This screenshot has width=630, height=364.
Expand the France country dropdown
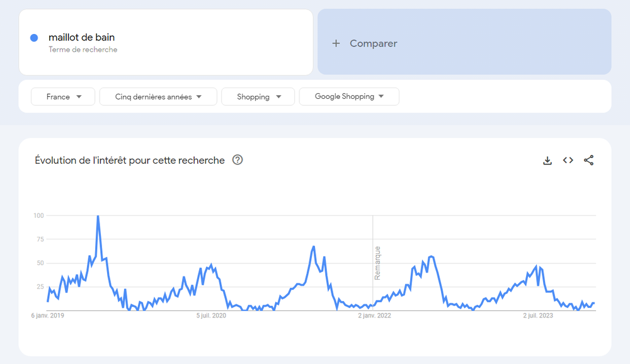63,97
